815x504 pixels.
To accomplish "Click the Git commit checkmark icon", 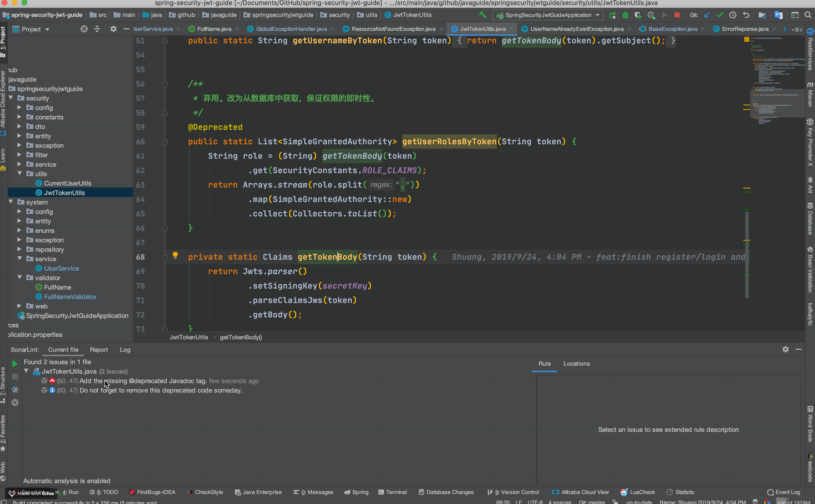I will coord(720,15).
